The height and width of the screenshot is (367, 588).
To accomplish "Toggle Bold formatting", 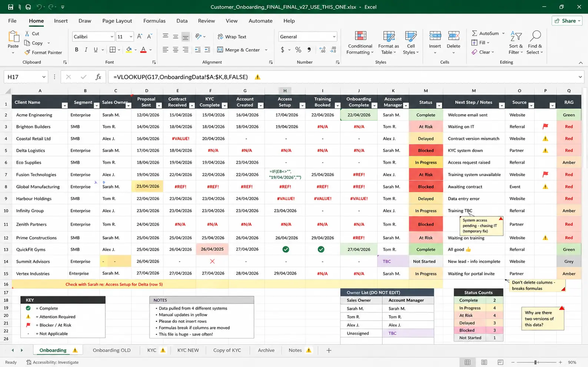I will 77,50.
